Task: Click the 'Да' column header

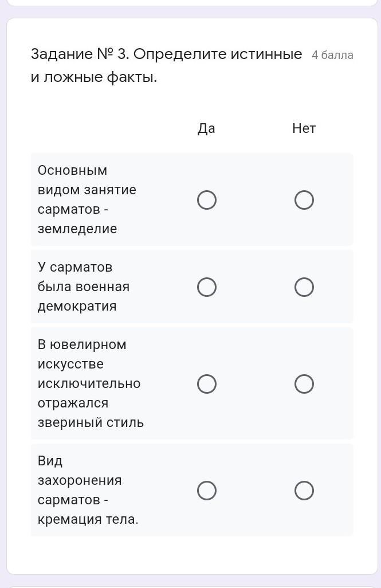Action: point(206,128)
